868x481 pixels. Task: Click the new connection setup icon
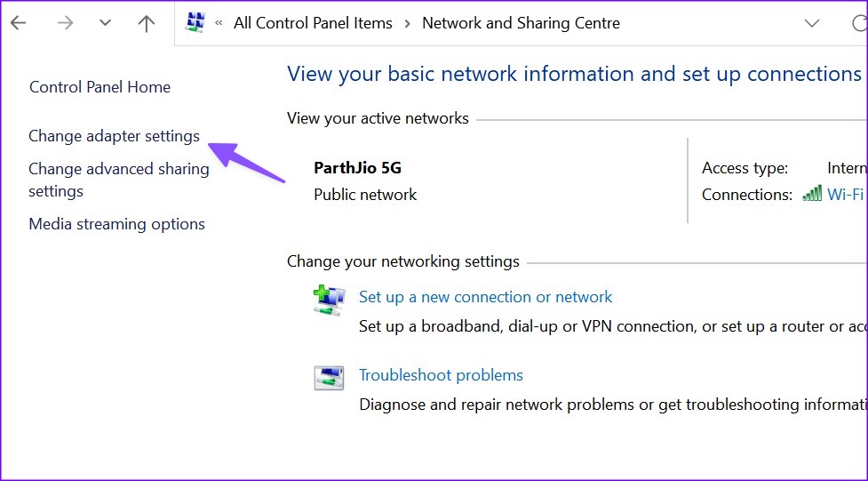pyautogui.click(x=329, y=301)
